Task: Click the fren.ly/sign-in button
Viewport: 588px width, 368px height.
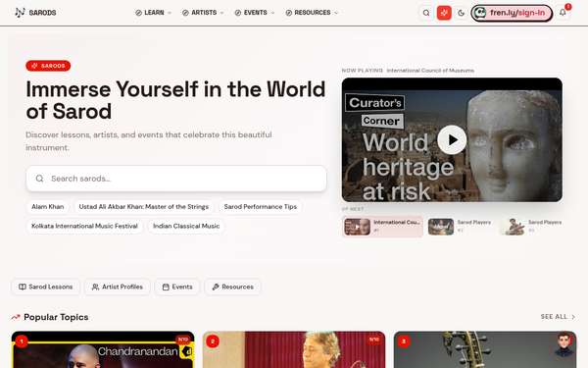Action: pyautogui.click(x=512, y=13)
